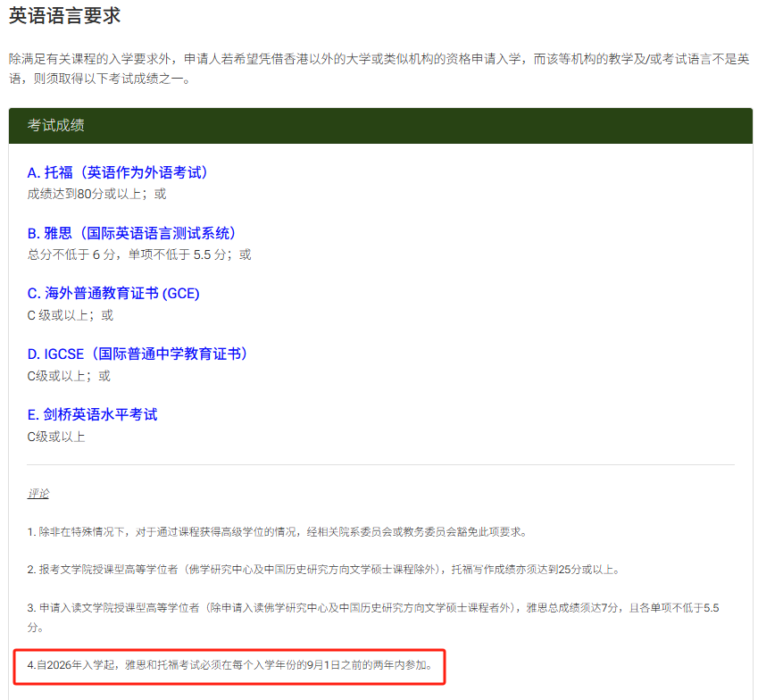The image size is (758, 700).
Task: Click the IELTS requirement text 总分不低于 6 分
Action: (80, 254)
